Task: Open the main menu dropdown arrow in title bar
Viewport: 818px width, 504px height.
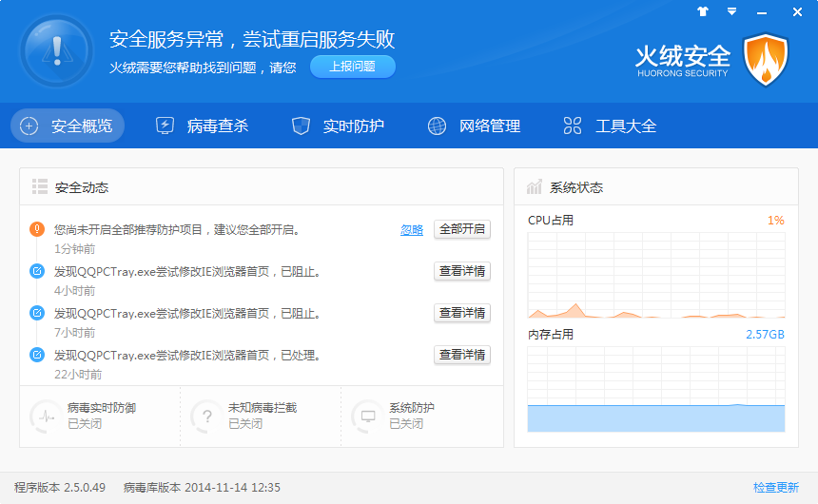Action: point(731,12)
